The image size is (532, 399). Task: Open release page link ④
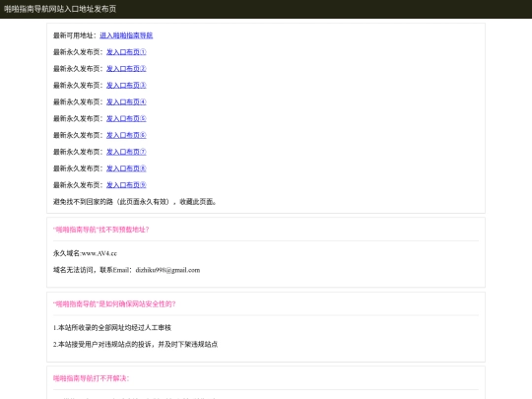[x=126, y=101]
